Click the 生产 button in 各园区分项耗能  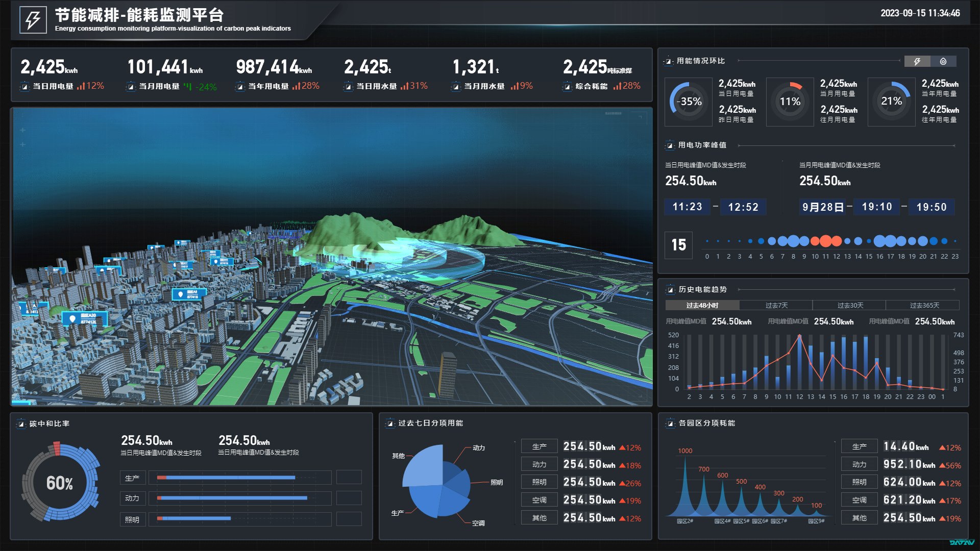coord(859,446)
